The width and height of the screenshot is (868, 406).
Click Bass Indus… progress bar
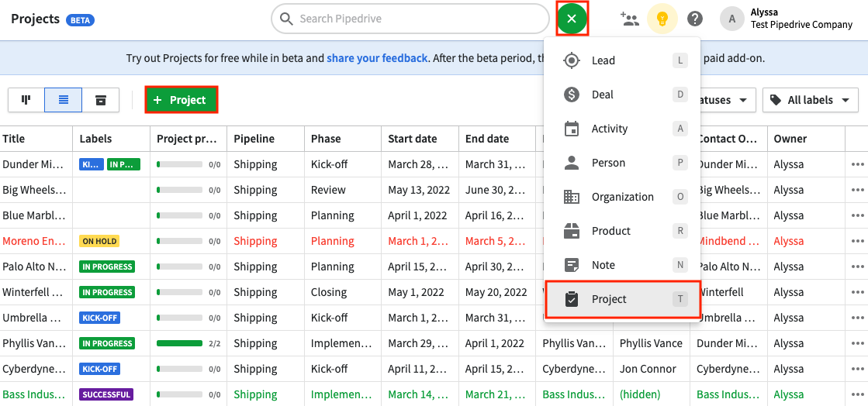[179, 394]
